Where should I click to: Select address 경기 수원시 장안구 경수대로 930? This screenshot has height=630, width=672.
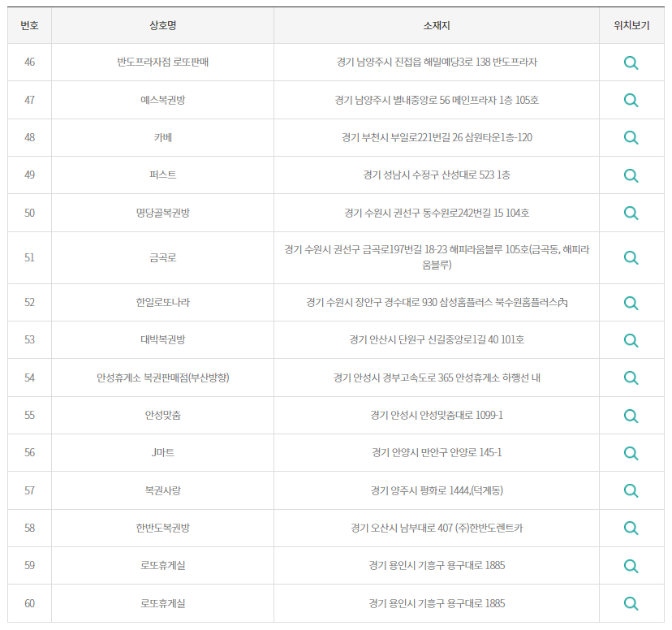372,303
